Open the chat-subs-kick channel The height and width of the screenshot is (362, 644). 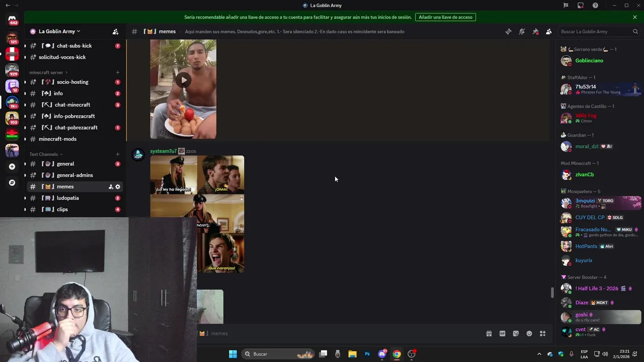(x=74, y=46)
